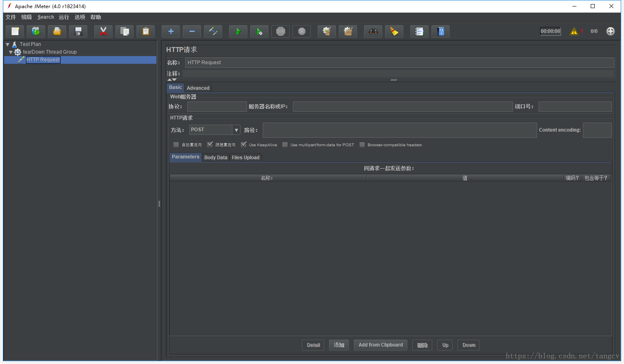Open the 选项 menu

pos(80,17)
